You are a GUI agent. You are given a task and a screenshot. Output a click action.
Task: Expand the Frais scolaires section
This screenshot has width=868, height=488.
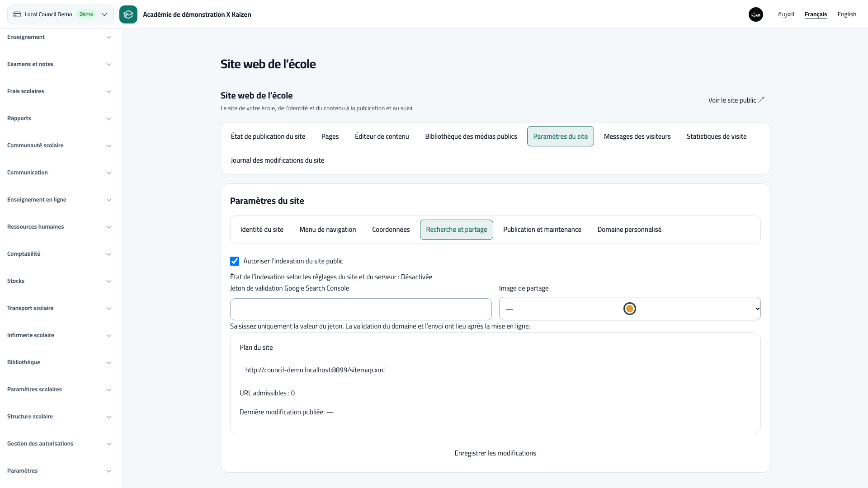click(x=59, y=91)
